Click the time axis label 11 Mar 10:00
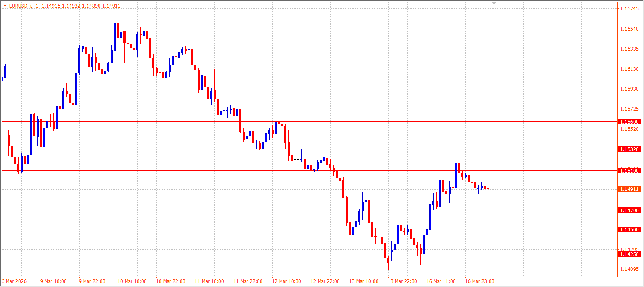 209,281
